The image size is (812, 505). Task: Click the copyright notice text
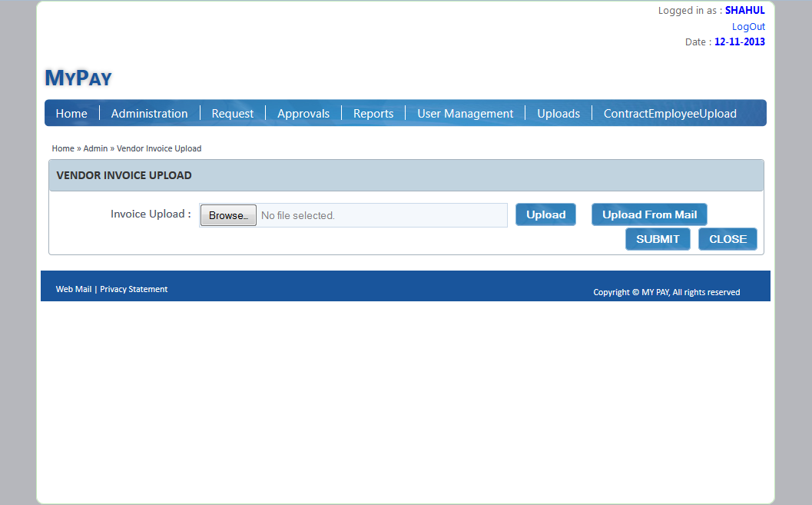pos(667,292)
